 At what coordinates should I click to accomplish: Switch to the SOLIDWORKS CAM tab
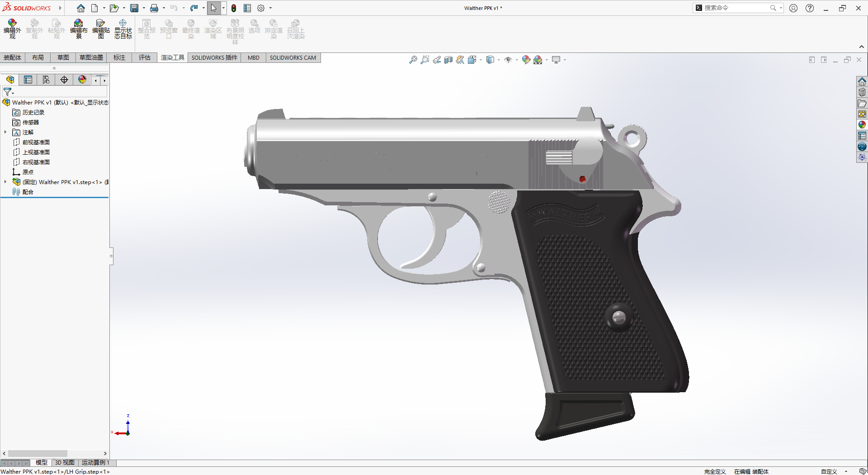(293, 57)
